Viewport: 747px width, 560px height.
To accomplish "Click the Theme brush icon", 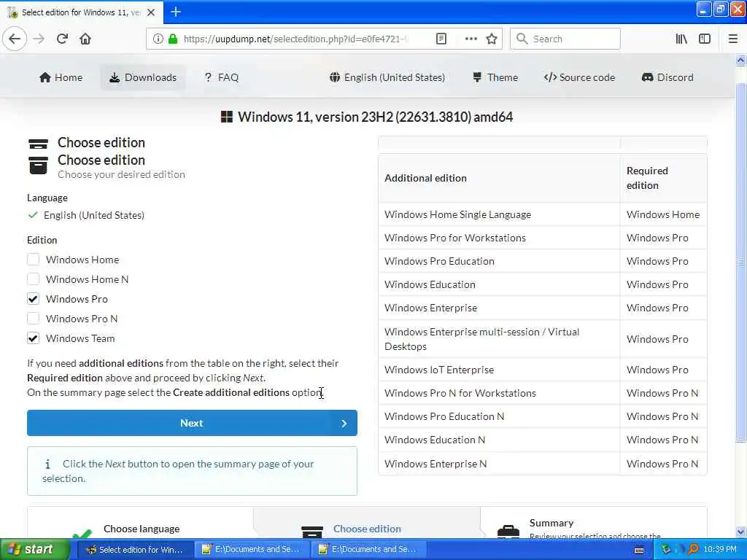I will point(477,77).
